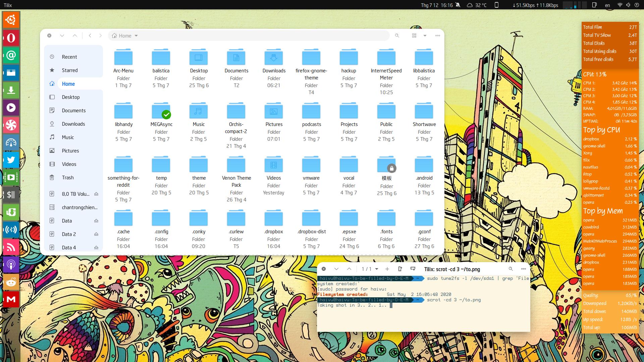Open Opera browser from the dock
Screen dimensions: 644x362
pos(11,38)
